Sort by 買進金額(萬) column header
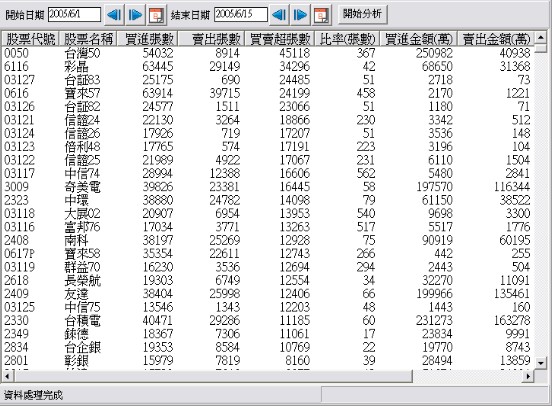Screen dimensions: 552x406 419,39
